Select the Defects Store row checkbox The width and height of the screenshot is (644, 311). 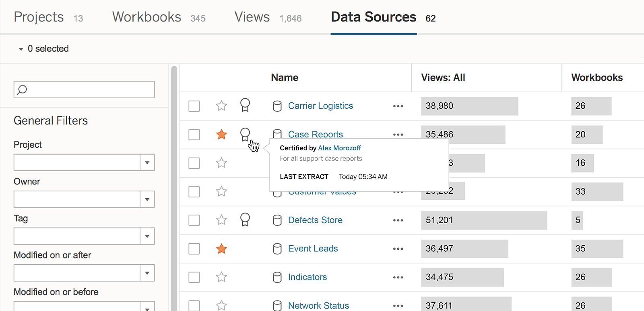[x=194, y=220]
